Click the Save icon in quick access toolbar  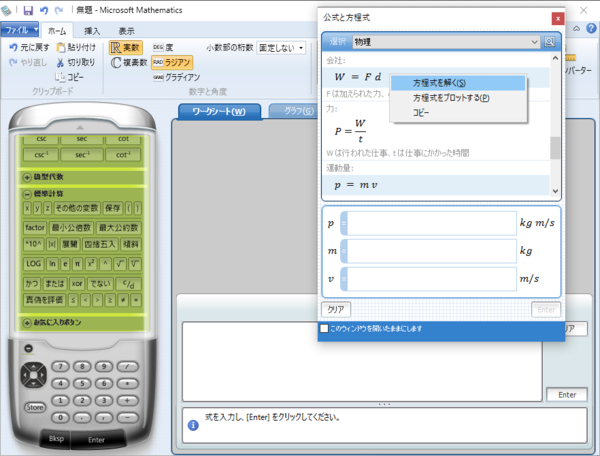(x=28, y=10)
